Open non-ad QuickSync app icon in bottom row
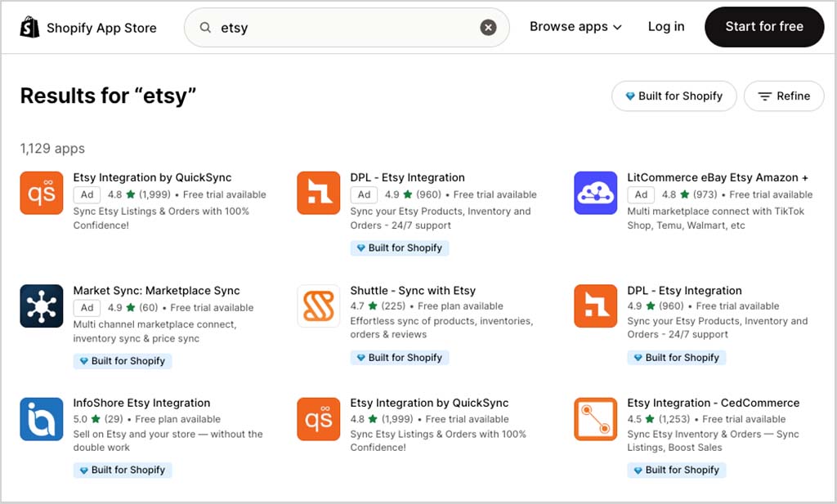This screenshot has height=504, width=837. point(319,419)
